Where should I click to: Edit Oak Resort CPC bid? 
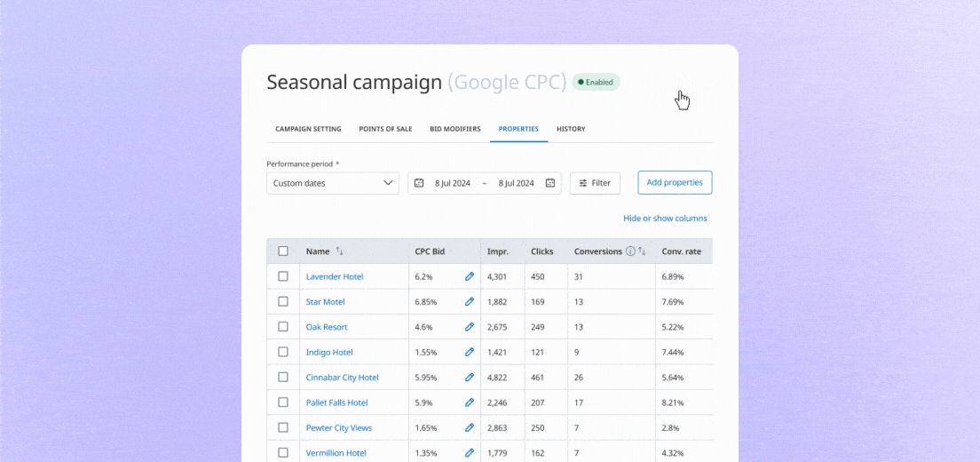[470, 327]
